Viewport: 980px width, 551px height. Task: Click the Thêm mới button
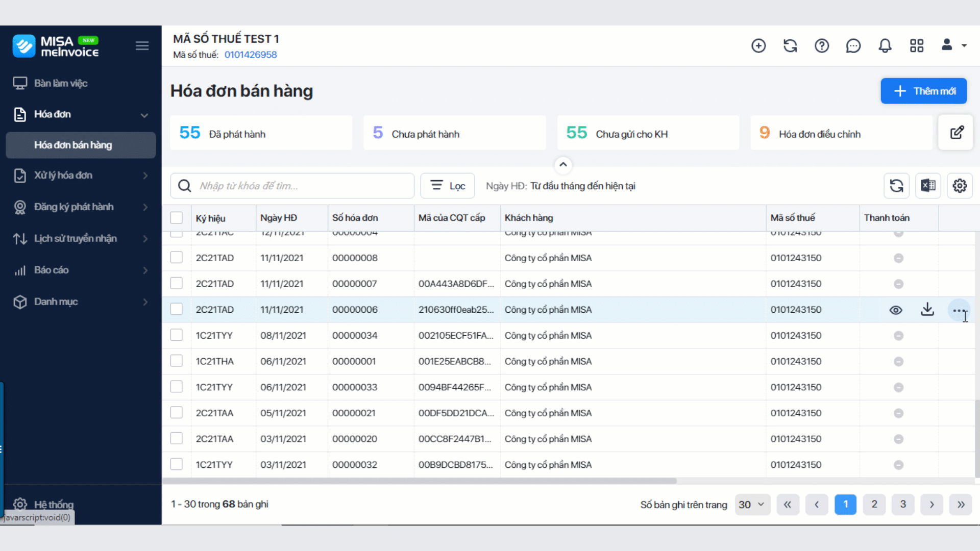924,91
